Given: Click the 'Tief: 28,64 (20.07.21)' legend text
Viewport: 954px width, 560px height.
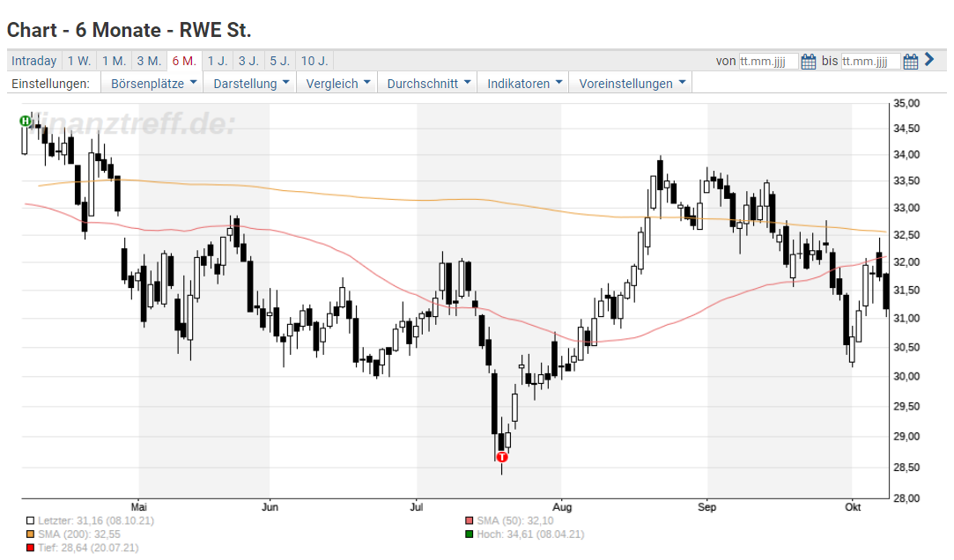Looking at the screenshot, I should [88, 548].
